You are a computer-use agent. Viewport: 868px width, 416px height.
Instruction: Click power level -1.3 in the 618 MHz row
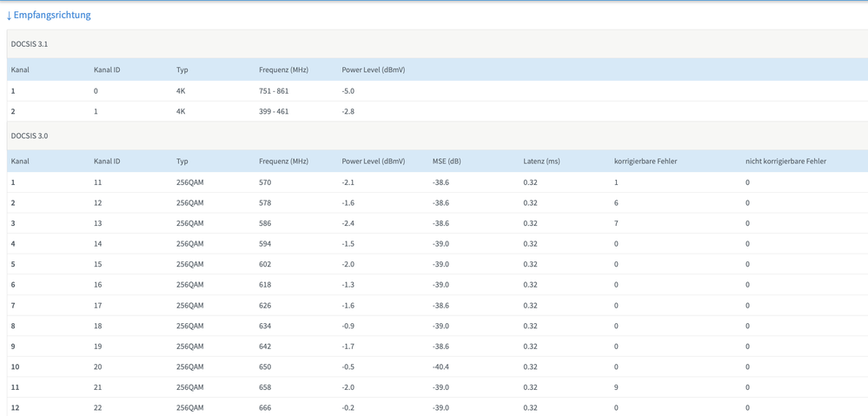pos(348,284)
